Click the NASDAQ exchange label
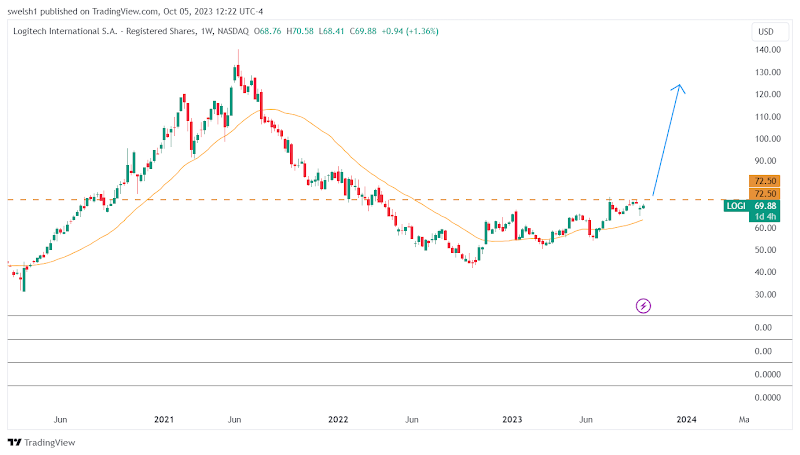Screen dimensions: 800x455 233,31
